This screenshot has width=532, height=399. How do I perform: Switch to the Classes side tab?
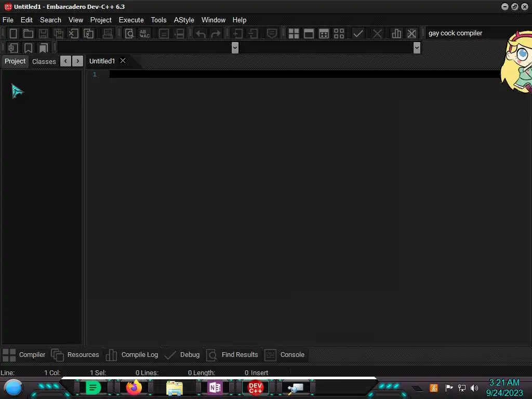(44, 61)
